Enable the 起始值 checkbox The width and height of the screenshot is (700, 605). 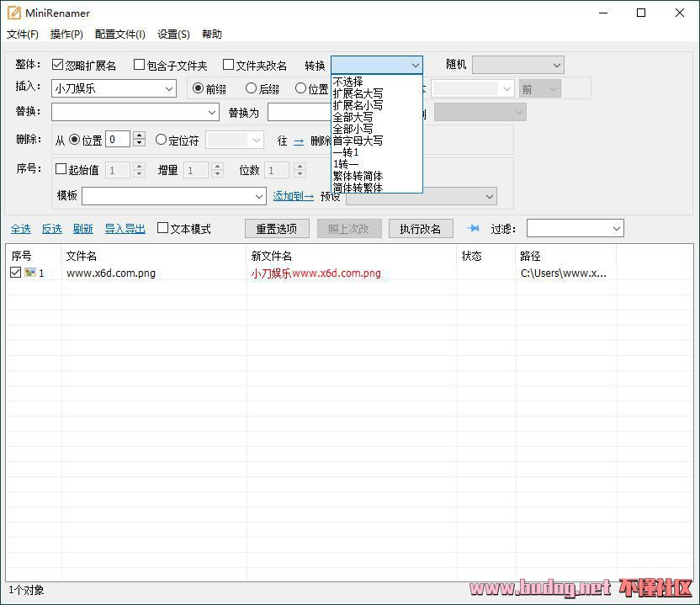coord(61,169)
